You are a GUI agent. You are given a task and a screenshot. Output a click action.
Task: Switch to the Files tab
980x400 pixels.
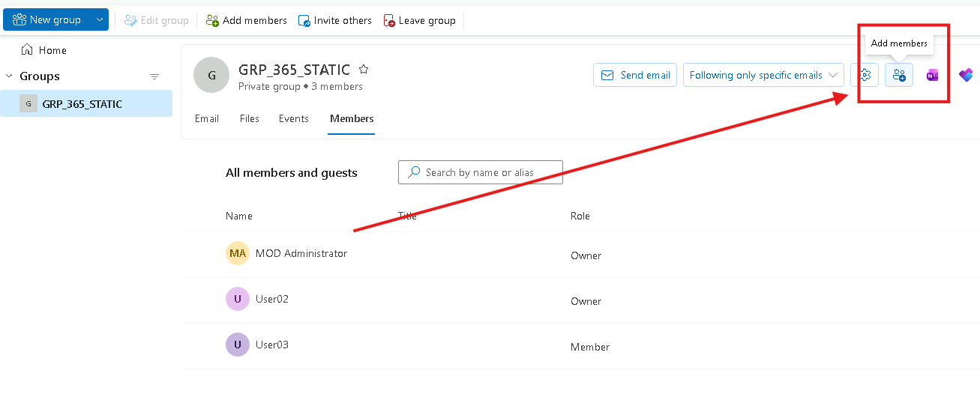coord(250,118)
